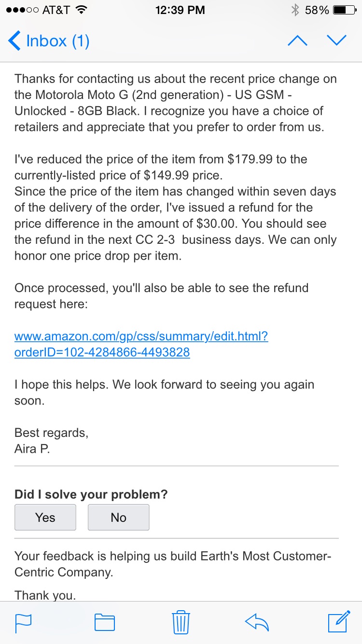Tap the flag icon in the bottom toolbar
The image size is (362, 644).
click(x=23, y=622)
